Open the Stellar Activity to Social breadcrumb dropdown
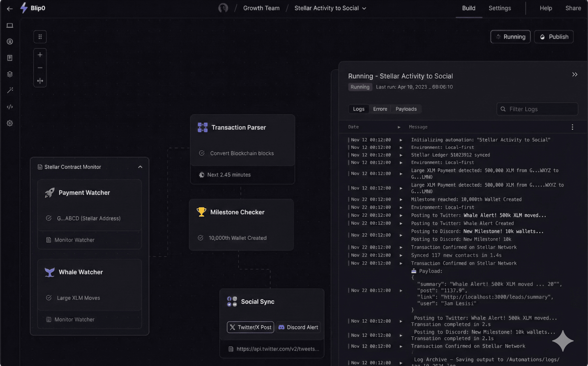 [364, 8]
